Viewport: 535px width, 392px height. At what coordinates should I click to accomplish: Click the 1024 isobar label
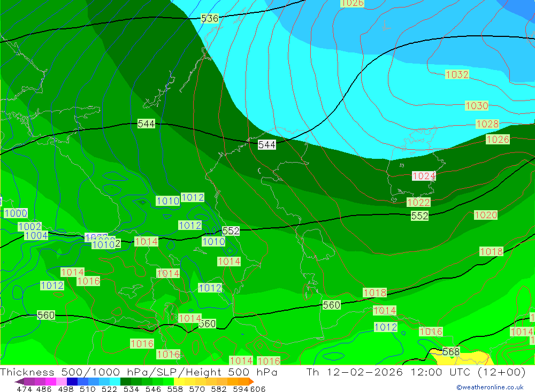(424, 176)
